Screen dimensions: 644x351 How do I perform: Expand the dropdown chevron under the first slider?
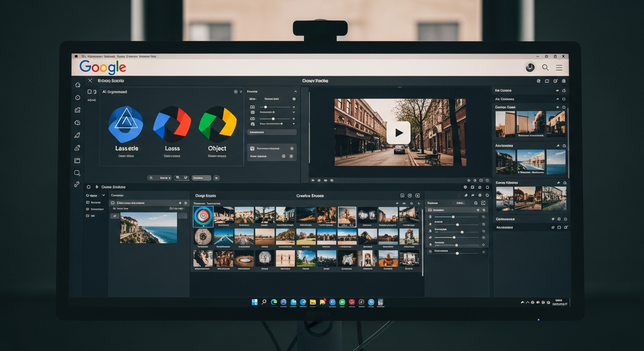[x=294, y=112]
